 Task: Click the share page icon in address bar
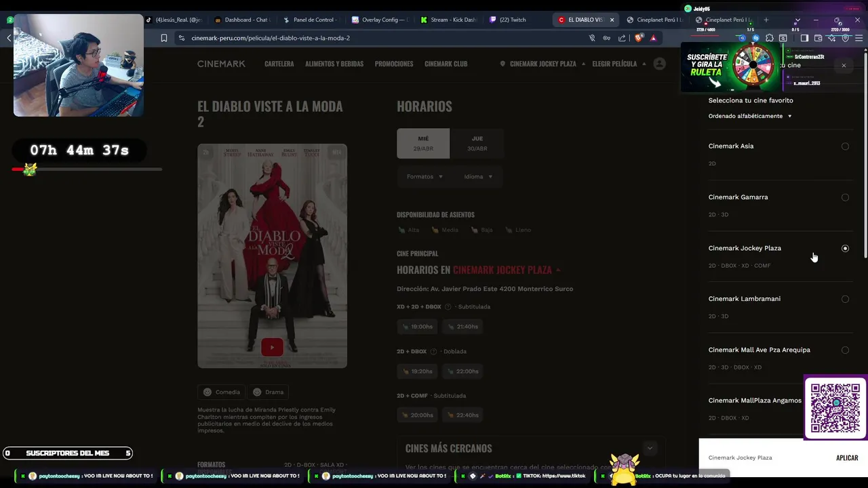(x=622, y=38)
